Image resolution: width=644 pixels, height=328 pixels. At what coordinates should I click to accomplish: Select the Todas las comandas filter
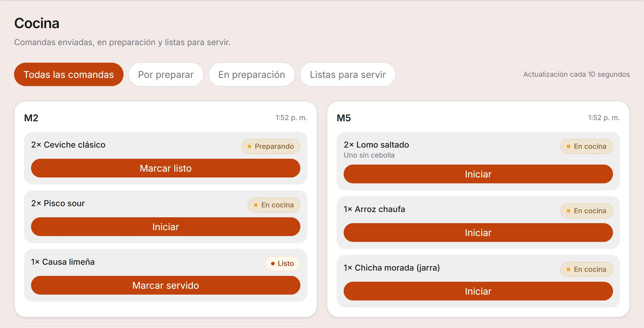coord(69,74)
